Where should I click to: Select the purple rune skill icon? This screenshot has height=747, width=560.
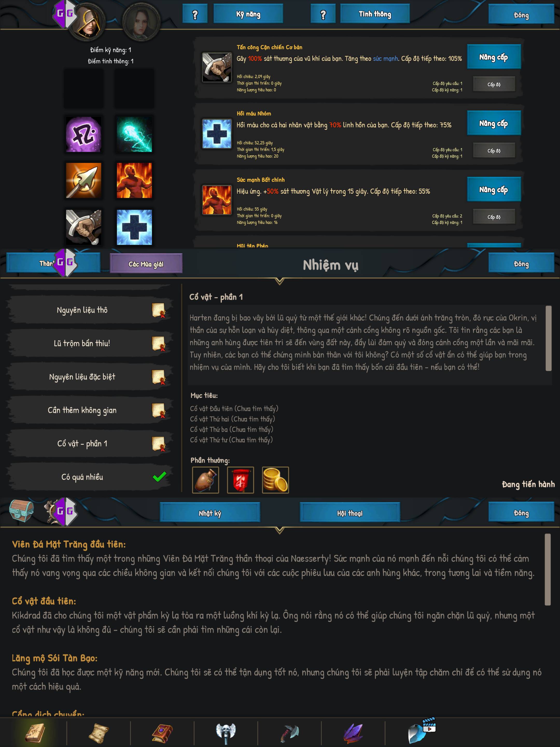pyautogui.click(x=83, y=134)
